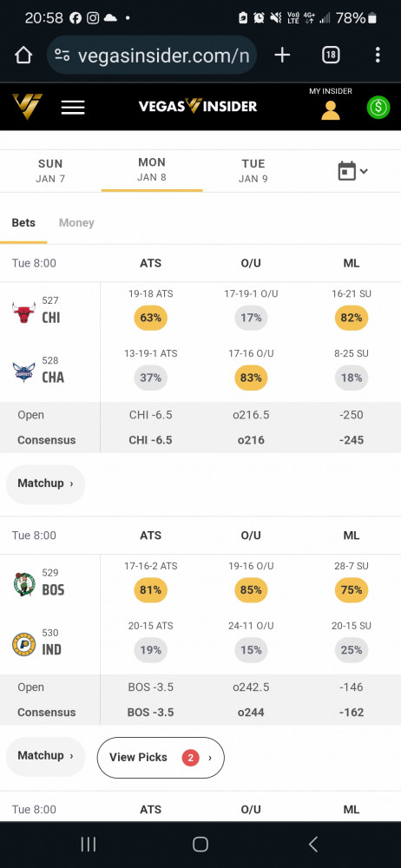
Task: Tap the vegasinsider.com address bar
Action: point(152,55)
